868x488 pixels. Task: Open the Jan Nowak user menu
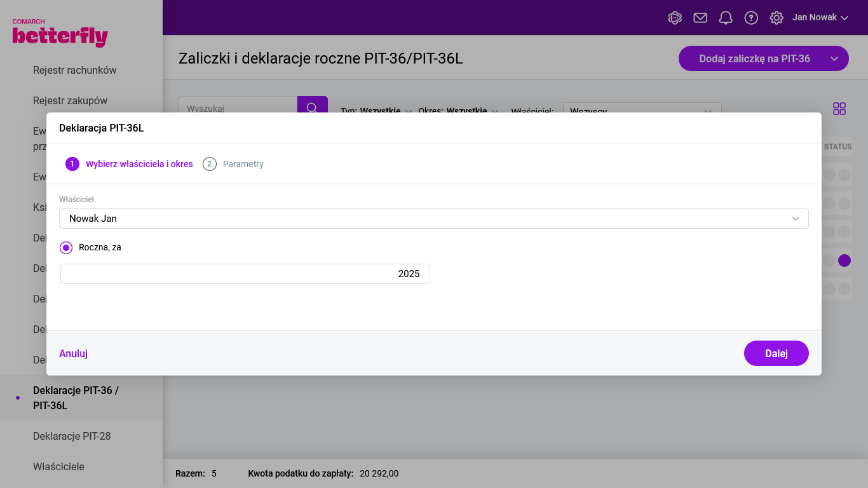[820, 18]
